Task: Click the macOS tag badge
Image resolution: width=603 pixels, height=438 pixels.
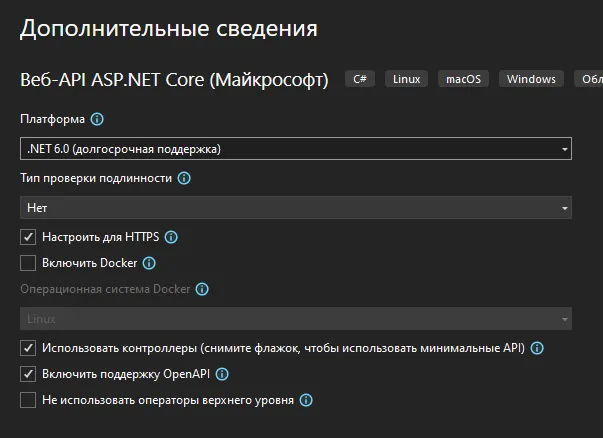Action: coord(463,79)
